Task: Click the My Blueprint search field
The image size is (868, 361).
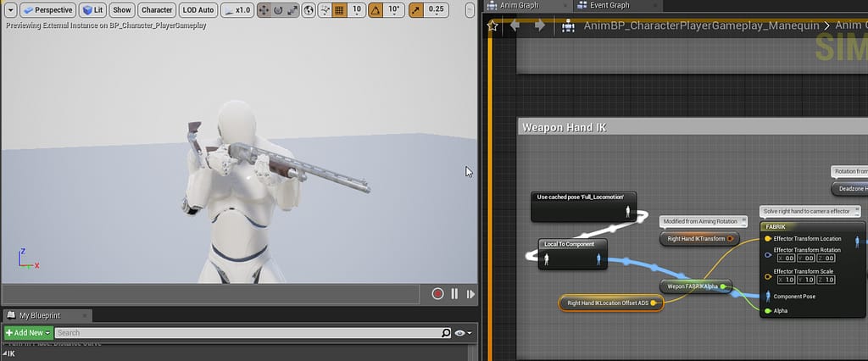Action: 253,333
